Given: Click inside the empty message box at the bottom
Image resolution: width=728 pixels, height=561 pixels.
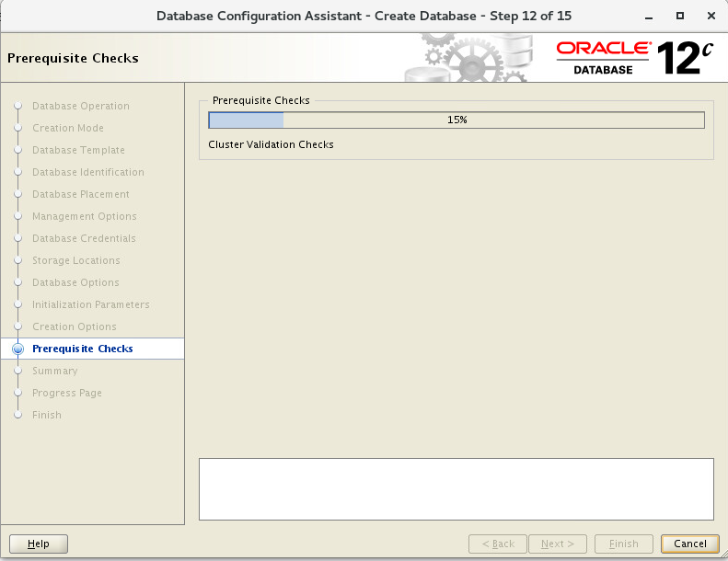Looking at the screenshot, I should click(x=456, y=489).
